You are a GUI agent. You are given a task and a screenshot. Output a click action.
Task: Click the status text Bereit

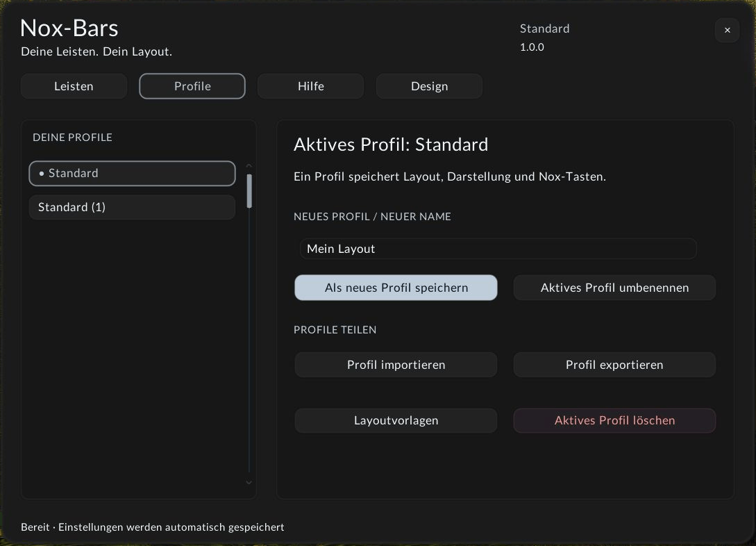click(35, 527)
